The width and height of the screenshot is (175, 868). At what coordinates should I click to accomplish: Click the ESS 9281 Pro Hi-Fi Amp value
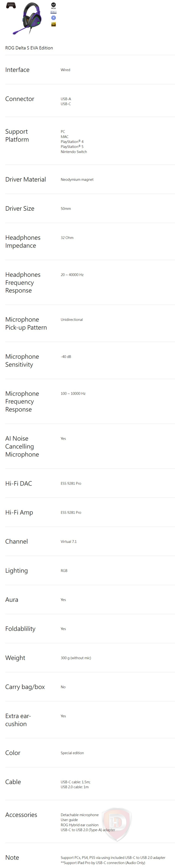(x=71, y=512)
